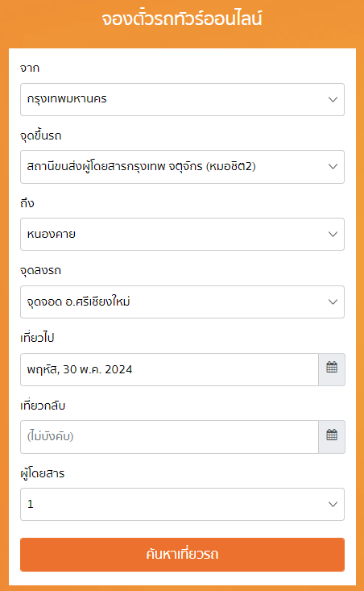Screen dimensions: 364x591
Task: Click the จุดลงรถ field label
Action: pos(40,271)
